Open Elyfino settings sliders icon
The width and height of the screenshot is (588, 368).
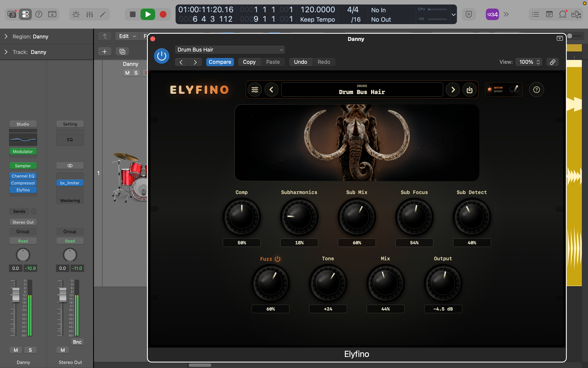[x=255, y=90]
